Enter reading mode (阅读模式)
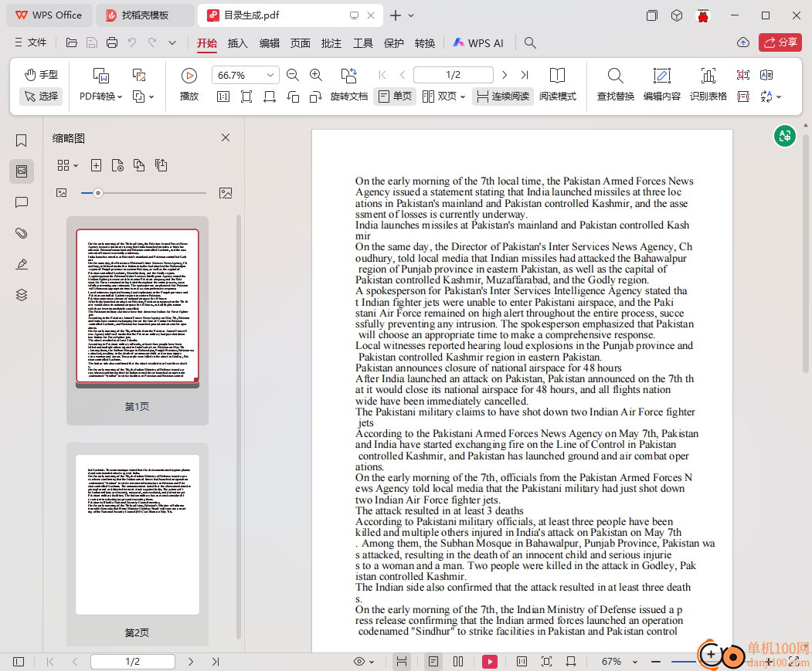 tap(557, 84)
